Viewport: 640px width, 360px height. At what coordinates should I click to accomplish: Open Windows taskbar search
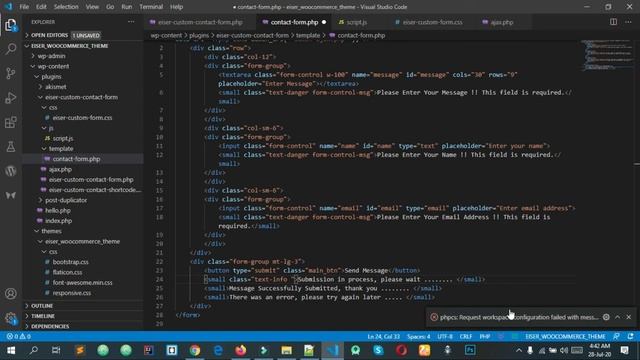coord(33,350)
